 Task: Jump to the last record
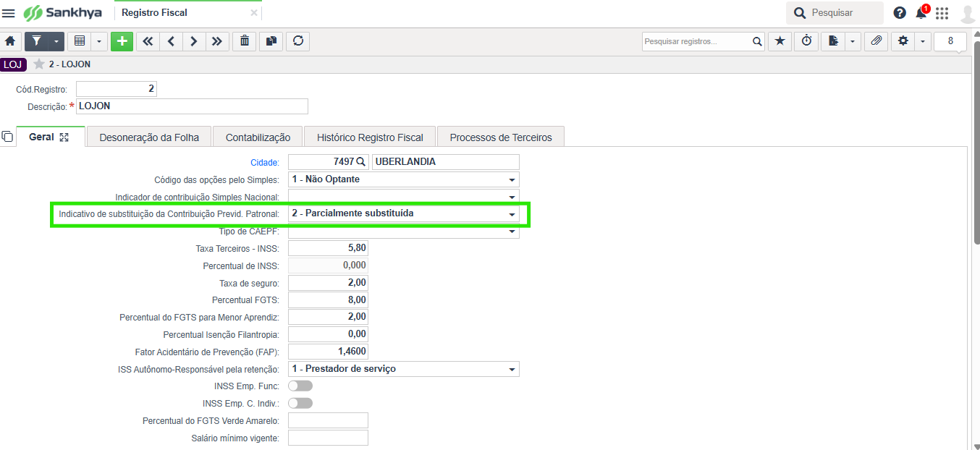coord(217,41)
